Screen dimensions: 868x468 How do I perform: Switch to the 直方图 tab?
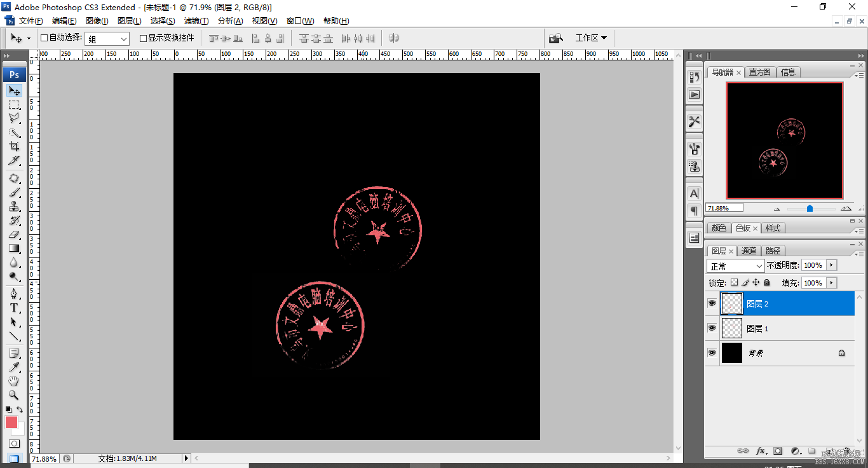[759, 72]
